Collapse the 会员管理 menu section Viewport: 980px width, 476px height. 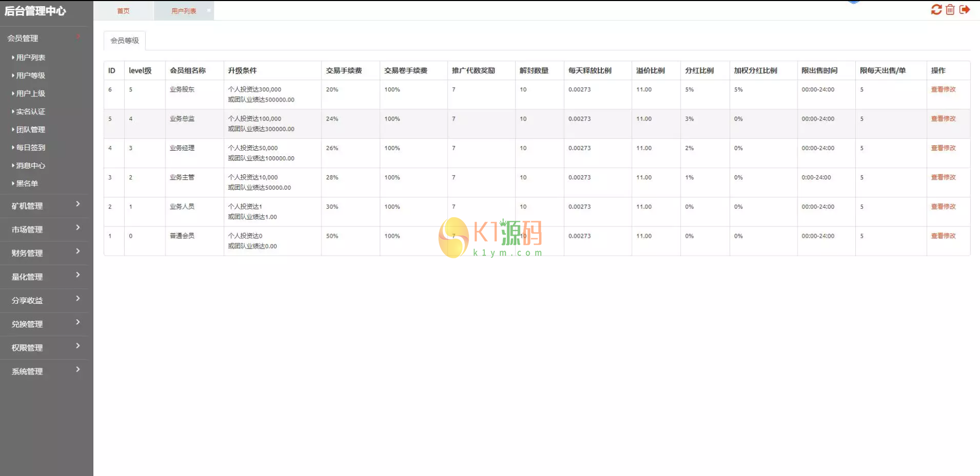click(x=44, y=38)
